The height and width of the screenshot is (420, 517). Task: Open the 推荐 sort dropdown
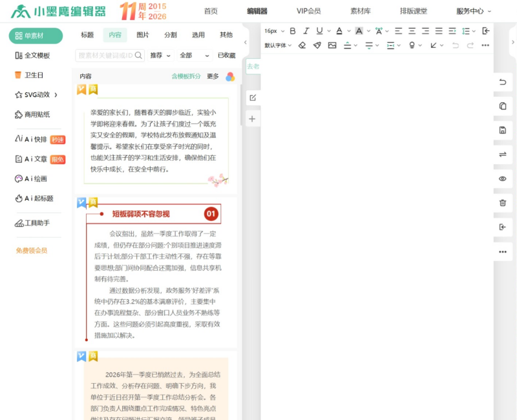click(x=160, y=56)
